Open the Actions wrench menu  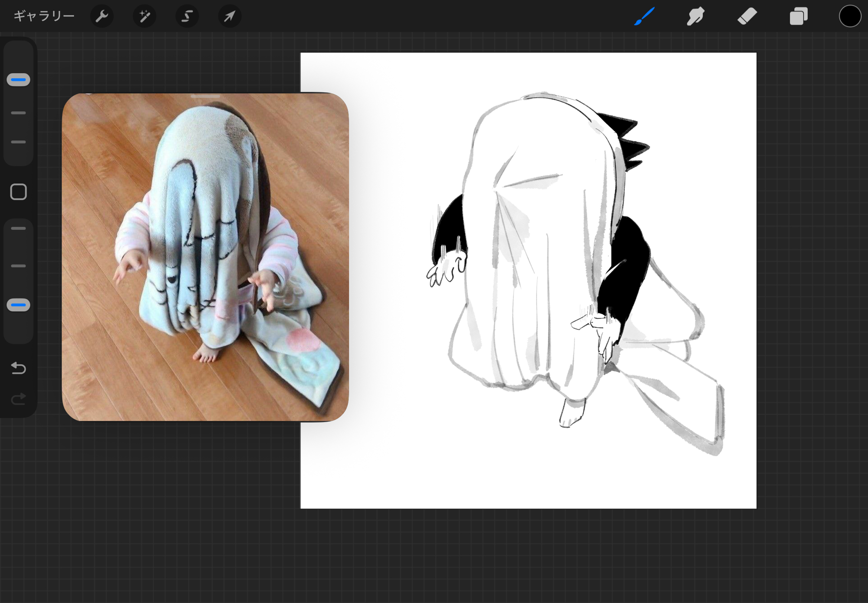[x=102, y=16]
